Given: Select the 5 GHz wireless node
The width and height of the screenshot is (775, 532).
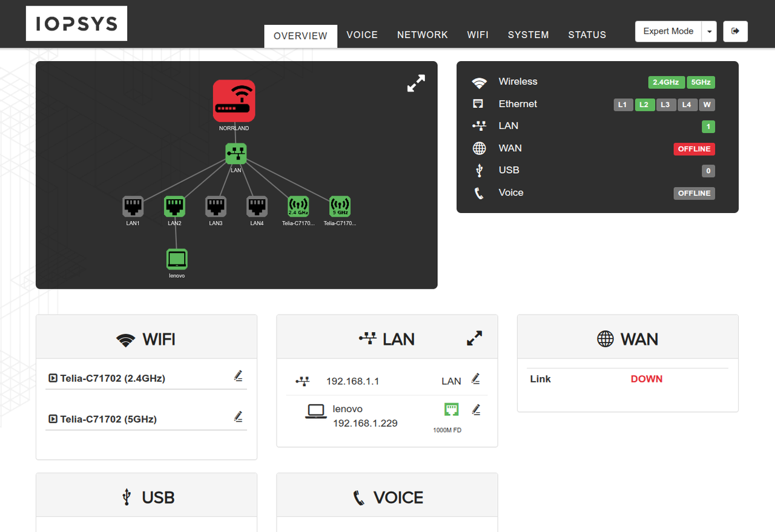Looking at the screenshot, I should (x=340, y=206).
